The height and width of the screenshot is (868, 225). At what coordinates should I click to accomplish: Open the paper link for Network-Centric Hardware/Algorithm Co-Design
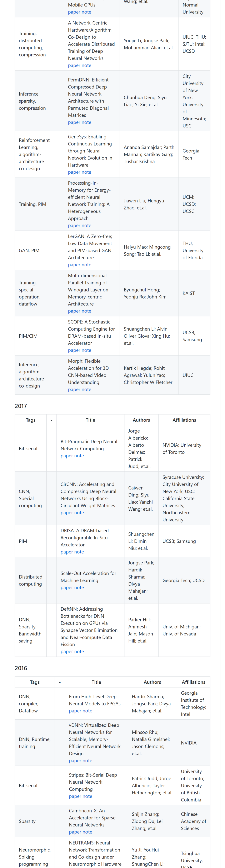[74, 65]
